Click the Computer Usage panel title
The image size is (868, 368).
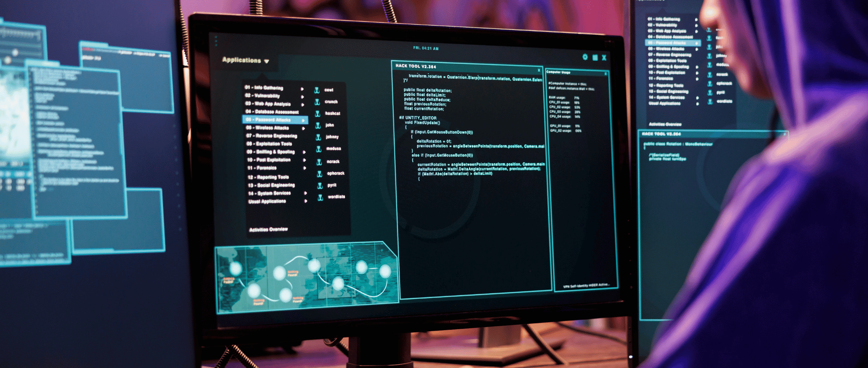pos(558,72)
